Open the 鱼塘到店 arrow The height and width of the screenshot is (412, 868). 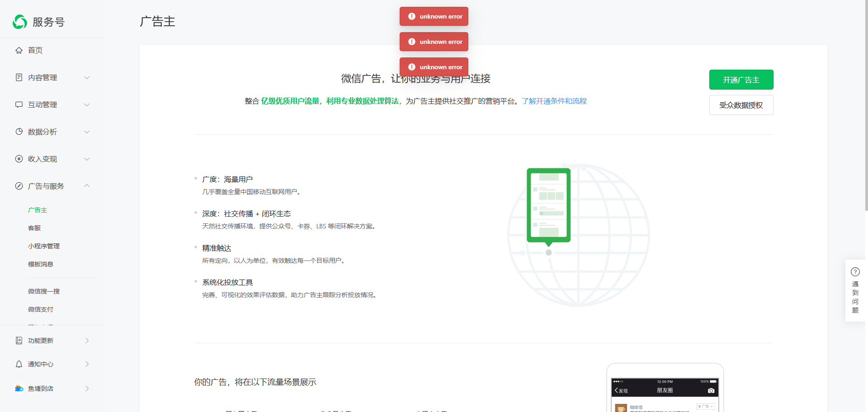tap(87, 388)
